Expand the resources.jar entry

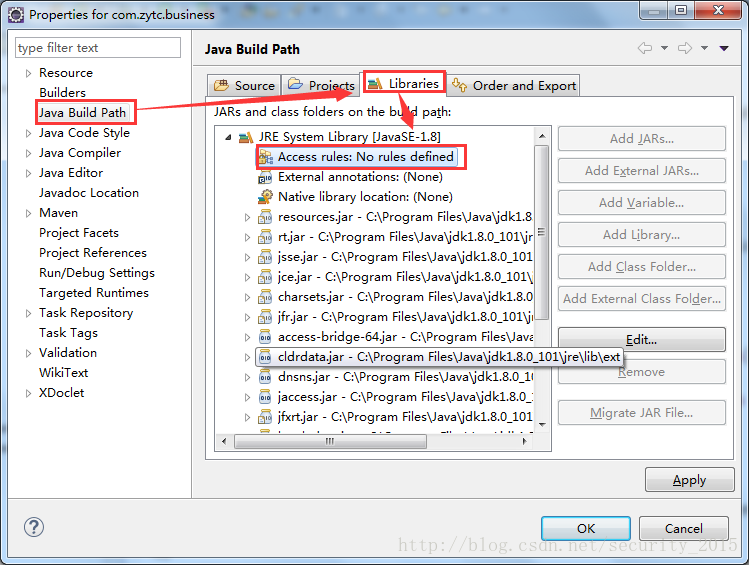click(247, 217)
